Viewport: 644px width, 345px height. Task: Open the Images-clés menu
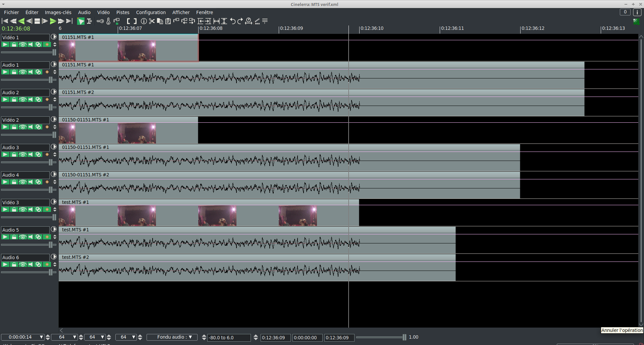tap(58, 12)
